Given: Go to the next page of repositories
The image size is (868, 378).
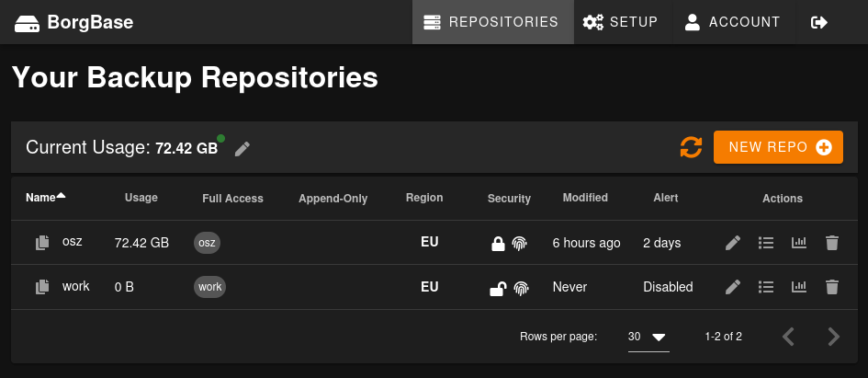Looking at the screenshot, I should (x=833, y=337).
